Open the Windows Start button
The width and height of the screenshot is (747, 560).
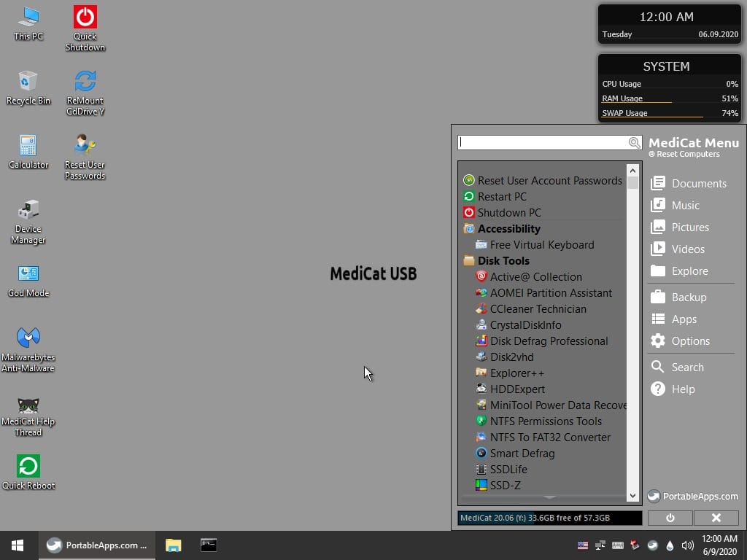click(x=18, y=545)
